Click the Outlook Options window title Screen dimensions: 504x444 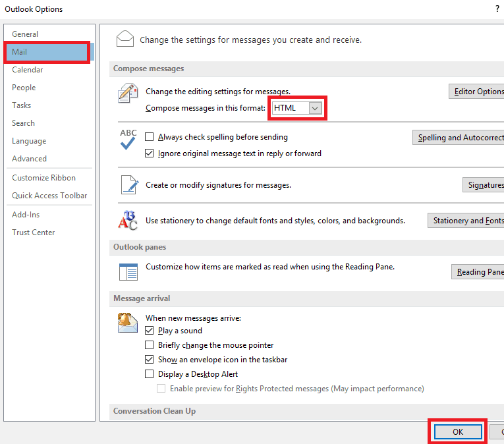(x=34, y=9)
